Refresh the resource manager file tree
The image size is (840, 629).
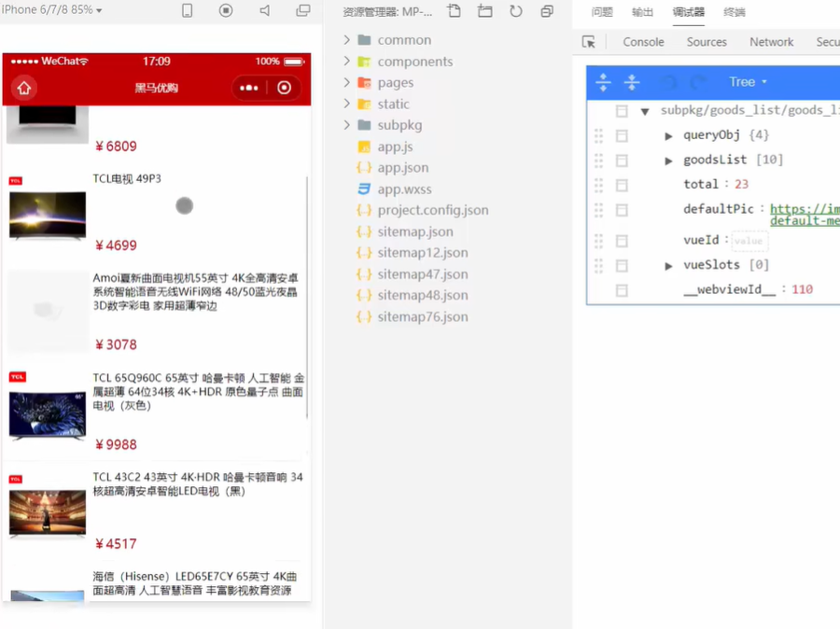tap(516, 11)
